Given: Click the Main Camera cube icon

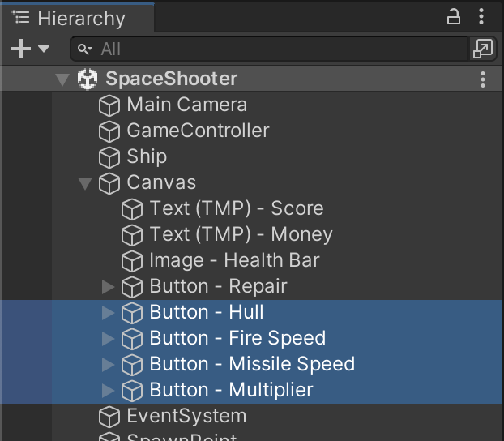Looking at the screenshot, I should tap(109, 105).
